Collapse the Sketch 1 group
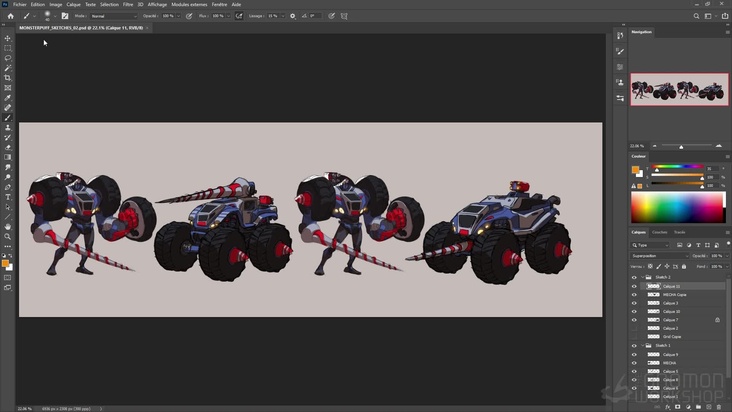This screenshot has height=412, width=732. point(642,346)
